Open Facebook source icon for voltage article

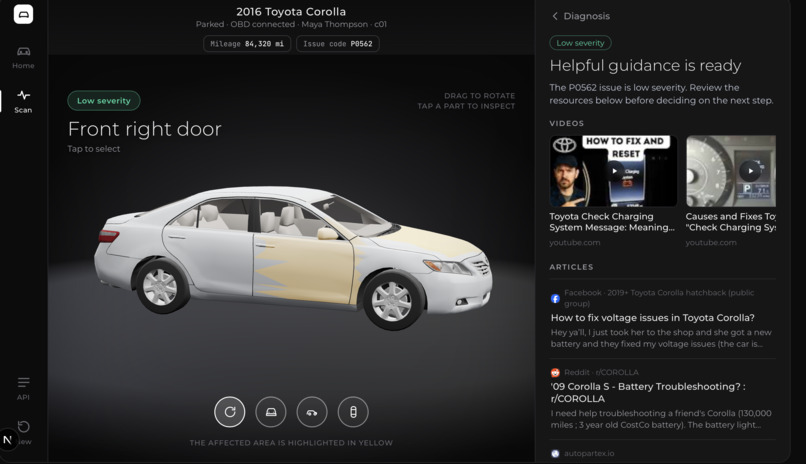point(555,298)
